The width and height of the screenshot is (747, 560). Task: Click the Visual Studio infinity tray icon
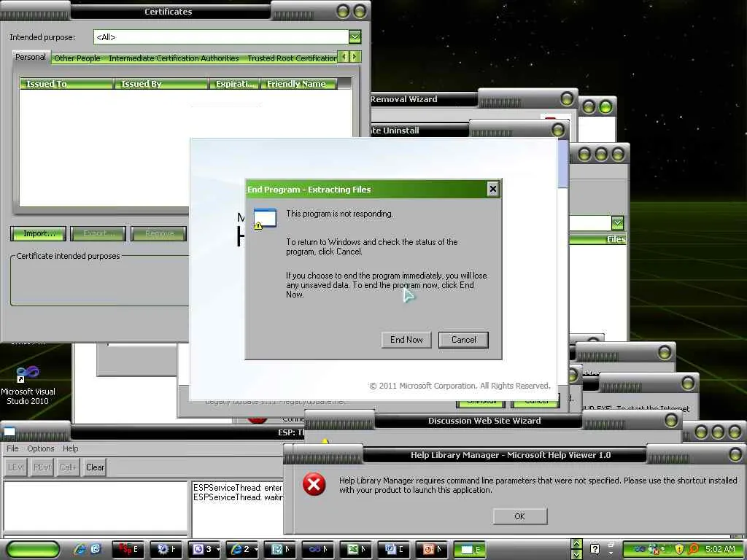point(640,549)
